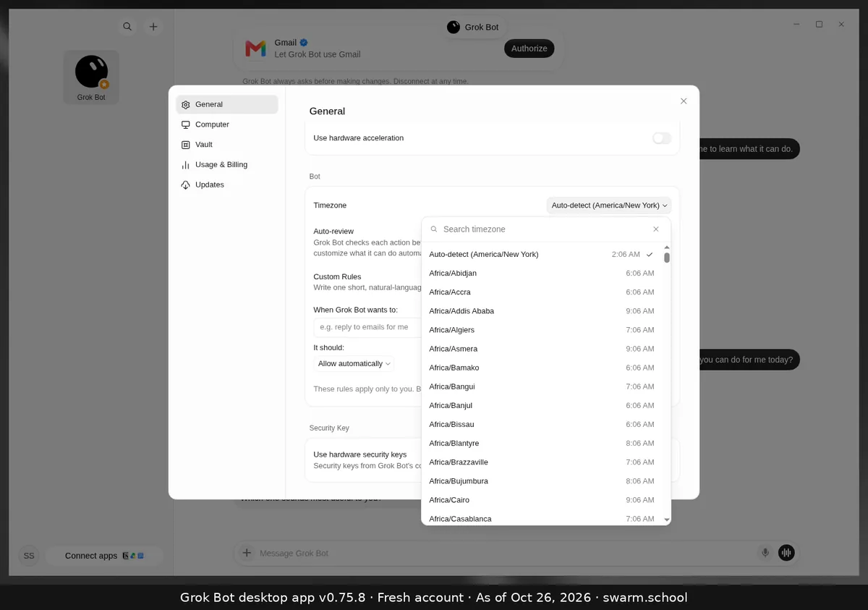Open the Grok Bot avatar tile
Screen dimensions: 868x610
[x=91, y=77]
